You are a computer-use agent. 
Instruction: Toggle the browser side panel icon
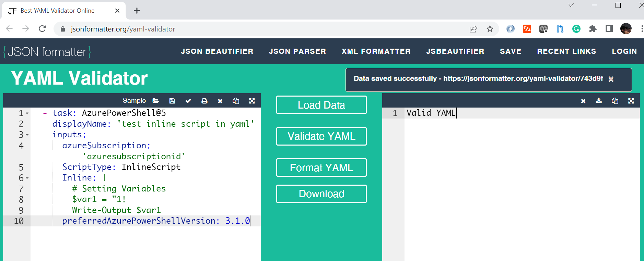(609, 29)
